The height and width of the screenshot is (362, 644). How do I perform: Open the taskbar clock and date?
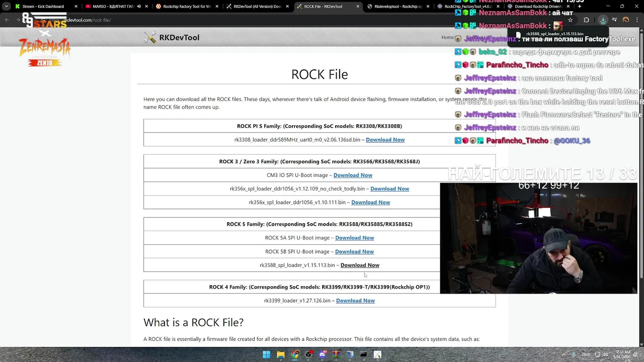pyautogui.click(x=621, y=354)
